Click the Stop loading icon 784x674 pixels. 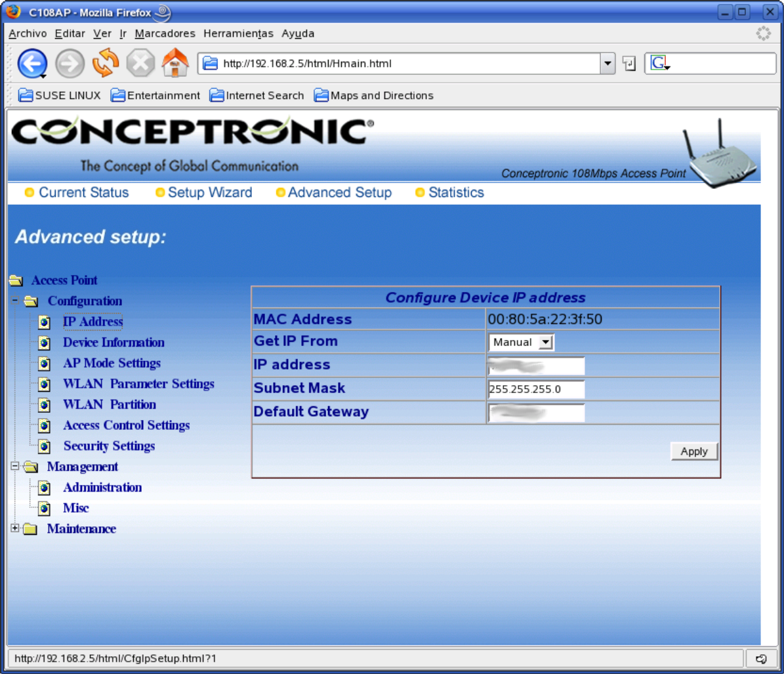pyautogui.click(x=140, y=64)
